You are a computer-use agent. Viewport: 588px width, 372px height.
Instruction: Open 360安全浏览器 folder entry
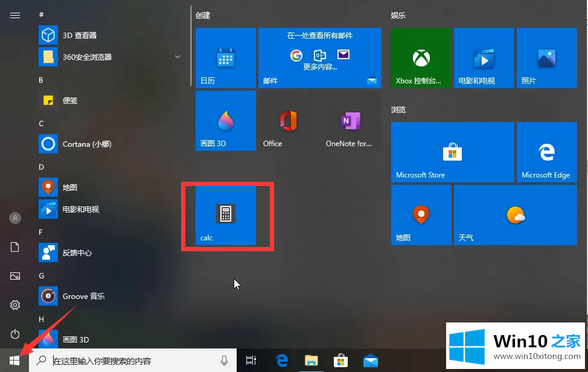109,57
